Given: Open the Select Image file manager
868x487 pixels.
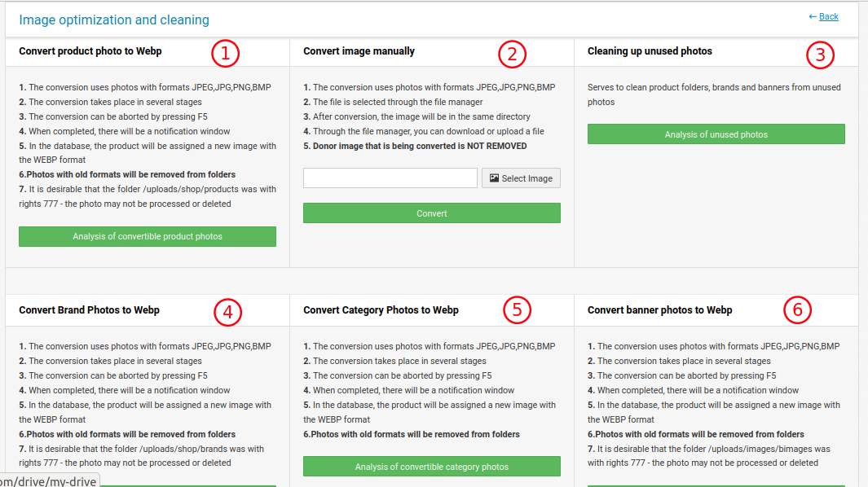Looking at the screenshot, I should click(x=521, y=178).
